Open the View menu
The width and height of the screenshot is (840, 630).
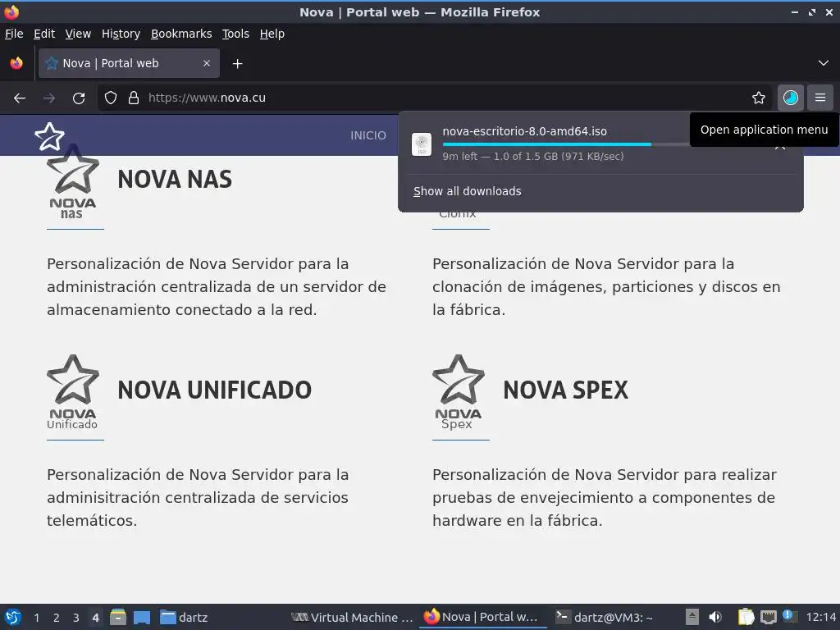[x=78, y=34]
